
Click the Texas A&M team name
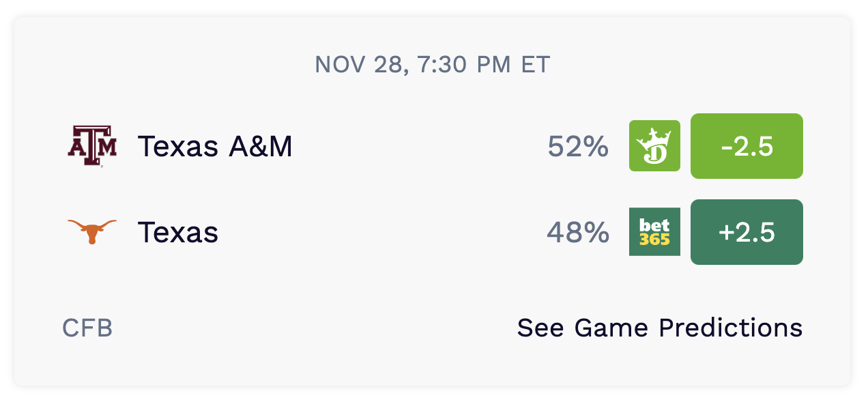click(x=215, y=146)
